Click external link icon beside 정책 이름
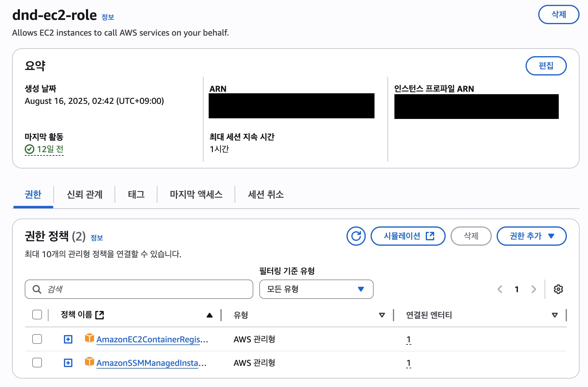The height and width of the screenshot is (387, 588). (100, 315)
